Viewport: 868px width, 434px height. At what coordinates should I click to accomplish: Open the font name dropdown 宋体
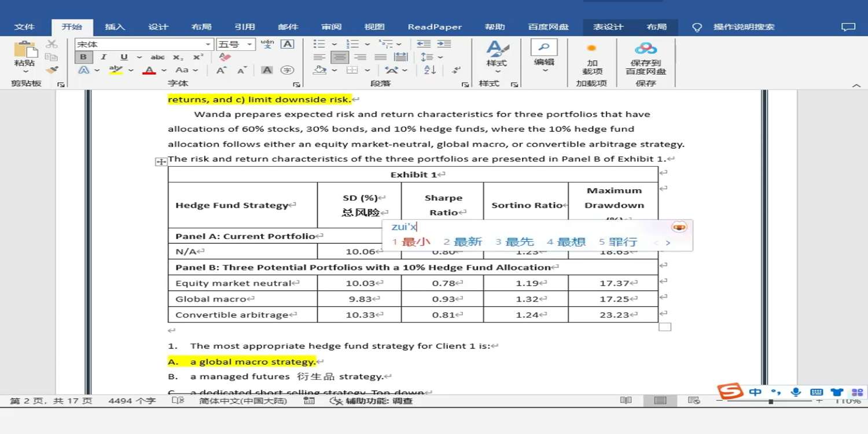(208, 45)
